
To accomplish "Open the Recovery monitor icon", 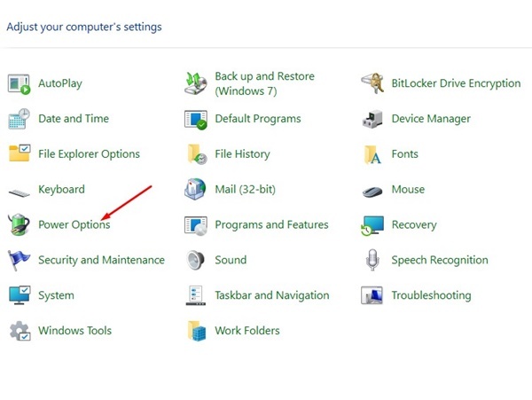I will click(x=372, y=225).
